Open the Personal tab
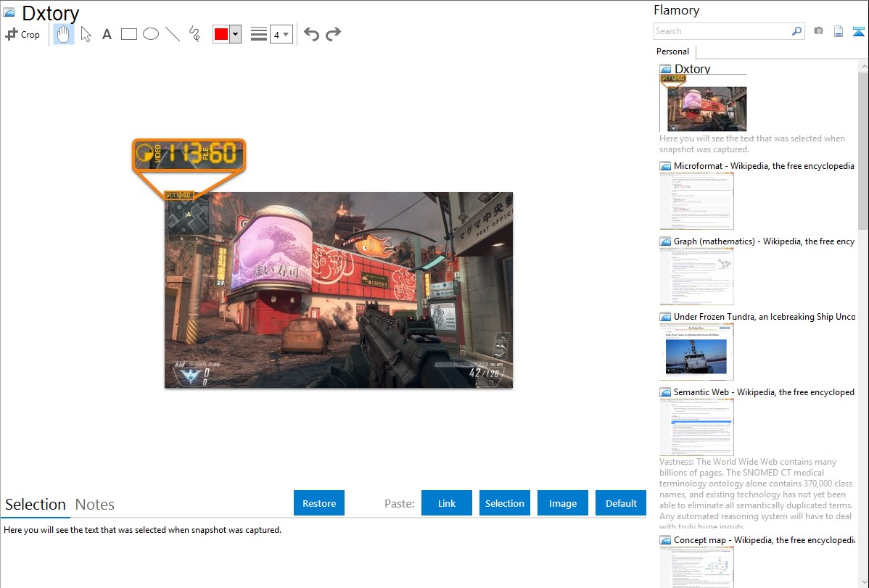The width and height of the screenshot is (869, 588). 673,51
